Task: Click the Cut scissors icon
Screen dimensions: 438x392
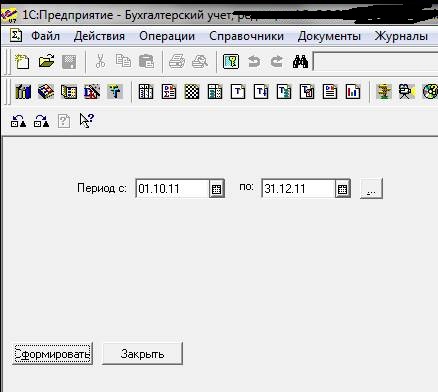Action: click(x=100, y=62)
